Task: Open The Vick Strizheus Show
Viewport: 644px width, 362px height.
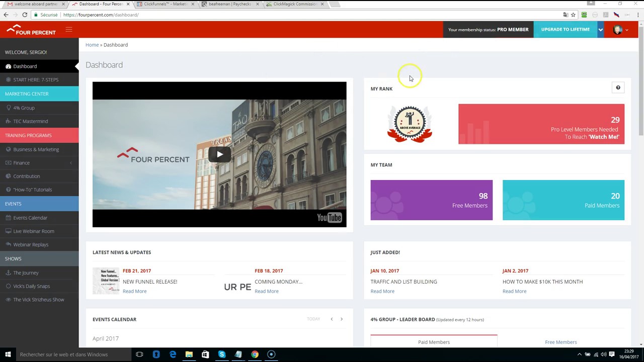Action: [39, 300]
